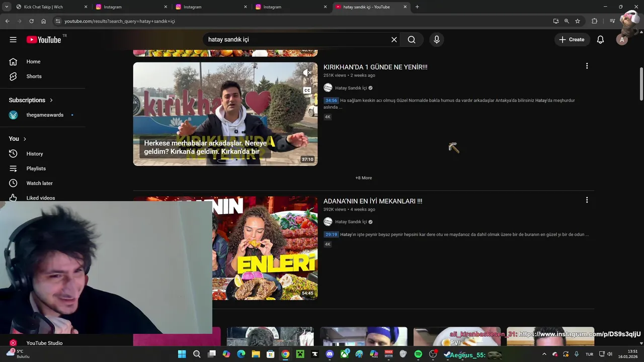This screenshot has width=644, height=362.
Task: Open File Explorer from taskbar
Action: pos(256,354)
